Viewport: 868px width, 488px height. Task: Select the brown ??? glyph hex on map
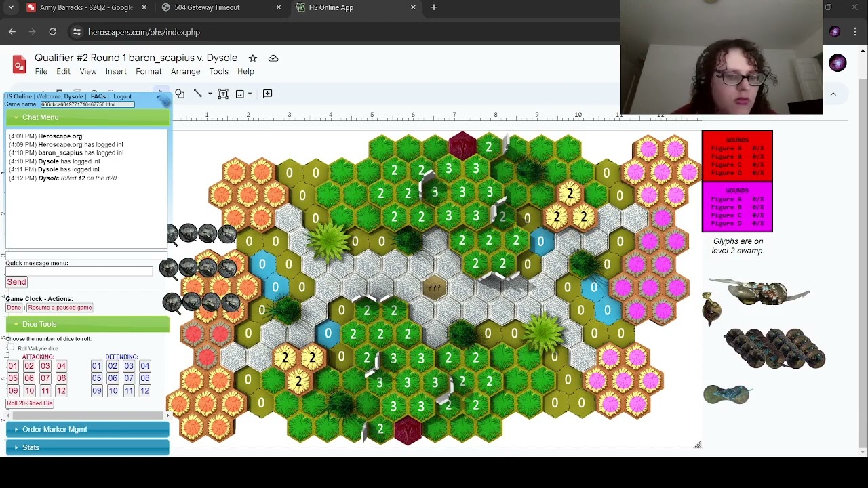pyautogui.click(x=434, y=288)
